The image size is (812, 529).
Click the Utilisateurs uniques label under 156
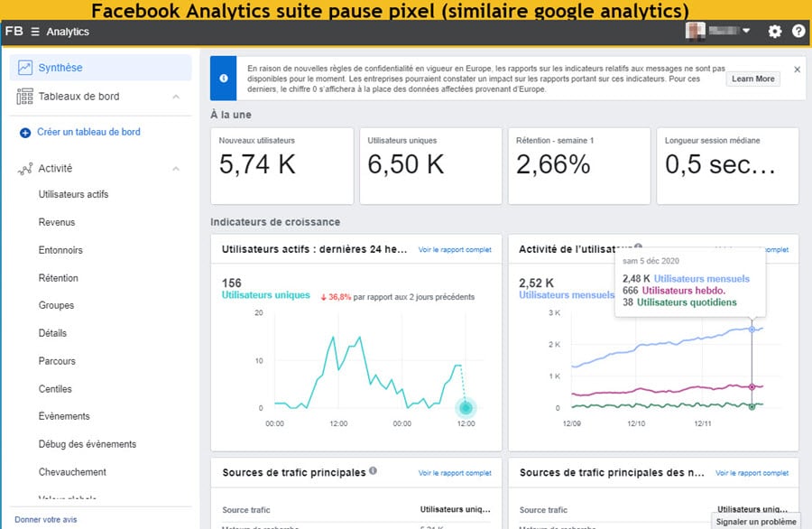pyautogui.click(x=265, y=295)
